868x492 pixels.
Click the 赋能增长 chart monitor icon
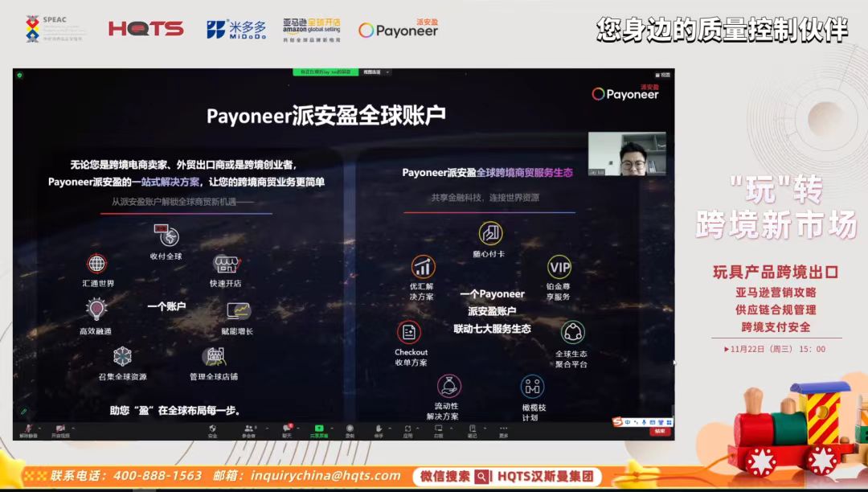tap(239, 312)
